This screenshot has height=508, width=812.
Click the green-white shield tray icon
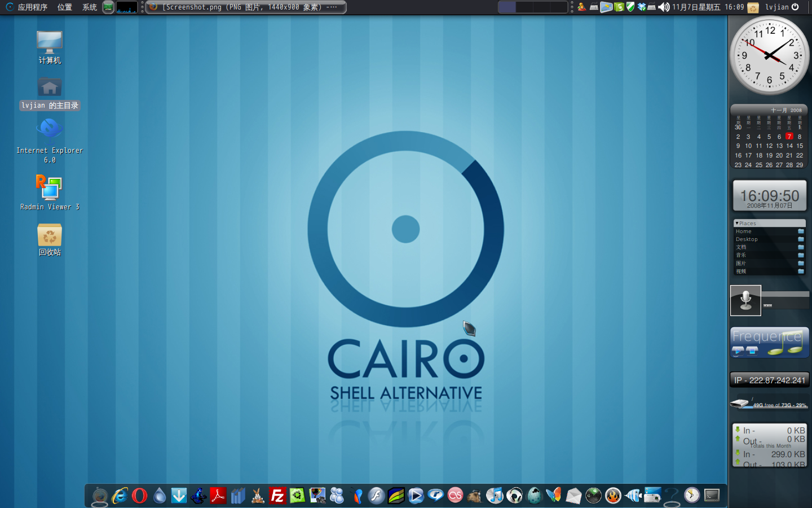(x=630, y=7)
